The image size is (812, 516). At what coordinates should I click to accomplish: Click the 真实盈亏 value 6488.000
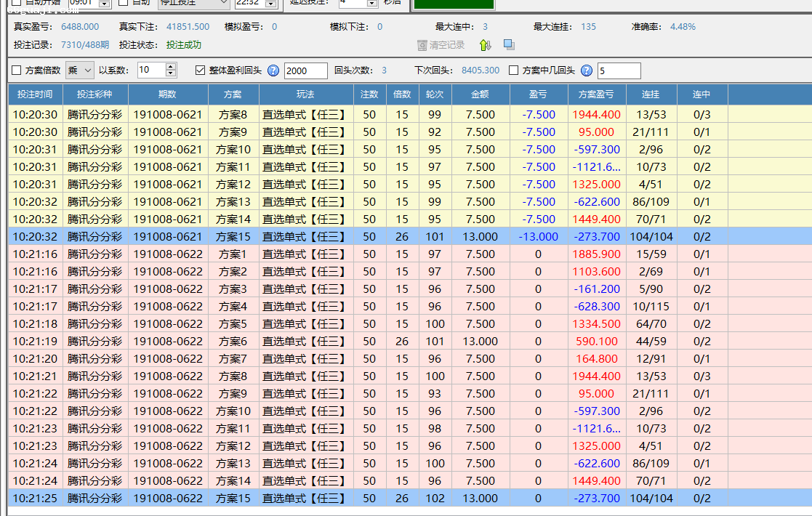point(80,27)
